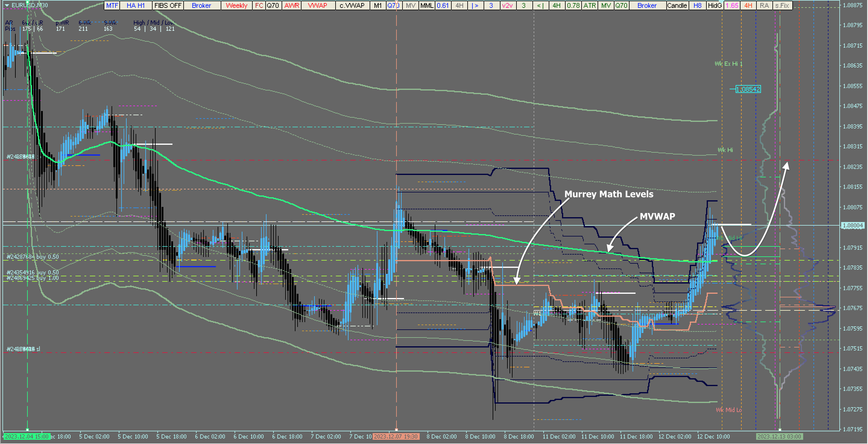
Task: Select the Candle mode button
Action: (677, 5)
